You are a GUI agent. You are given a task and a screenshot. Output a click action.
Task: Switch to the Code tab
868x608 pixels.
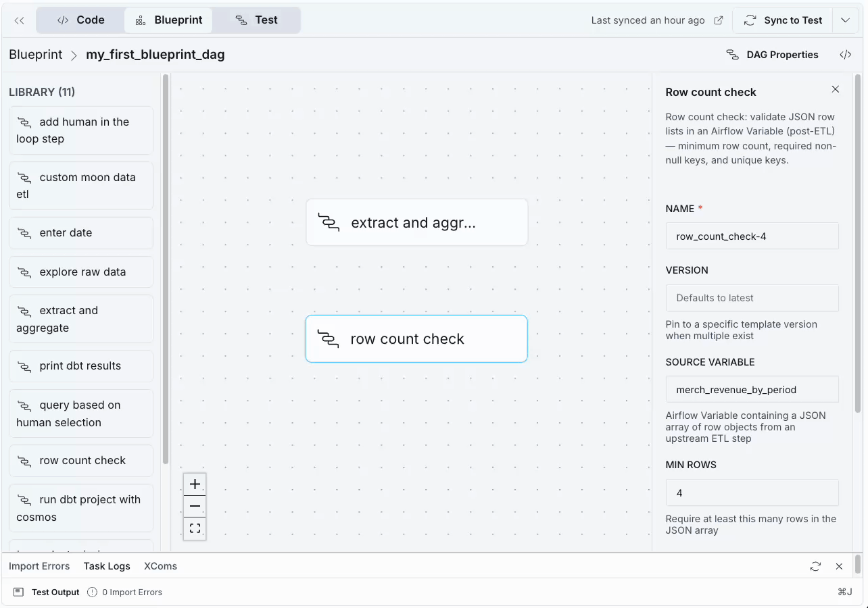(x=80, y=20)
